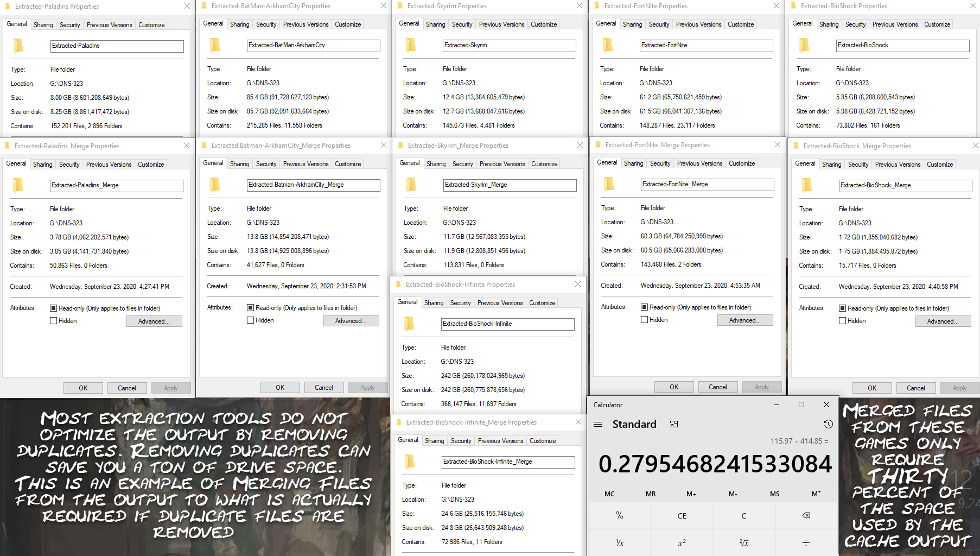Screen dimensions: 980x556
Task: Open Previous Versions tab in Extracted-Skyrim Properties
Action: pos(501,24)
